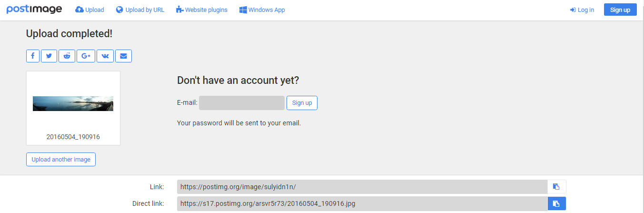
Task: Share upload via email envelope icon
Action: [123, 56]
